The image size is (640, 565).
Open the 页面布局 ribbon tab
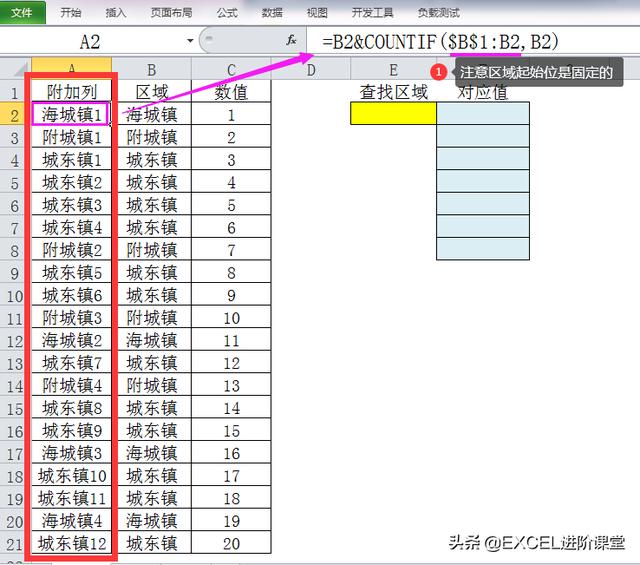click(171, 13)
